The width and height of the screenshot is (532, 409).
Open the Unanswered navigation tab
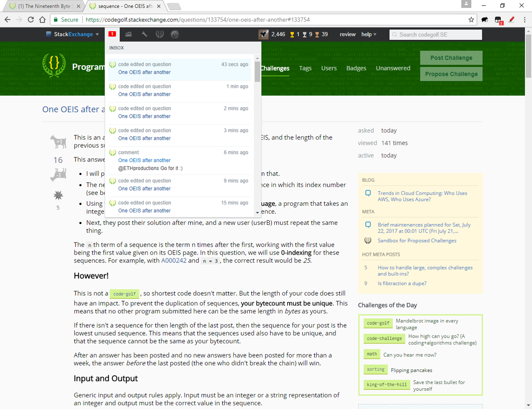pyautogui.click(x=393, y=68)
